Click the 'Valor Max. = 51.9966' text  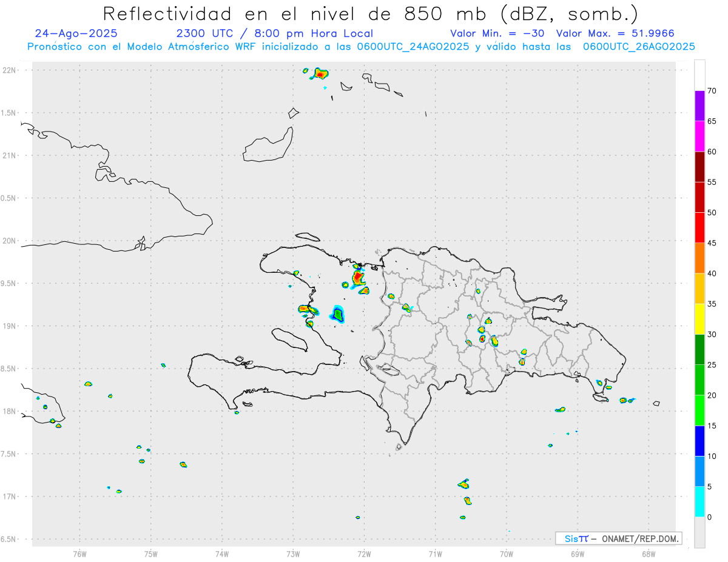pyautogui.click(x=615, y=33)
